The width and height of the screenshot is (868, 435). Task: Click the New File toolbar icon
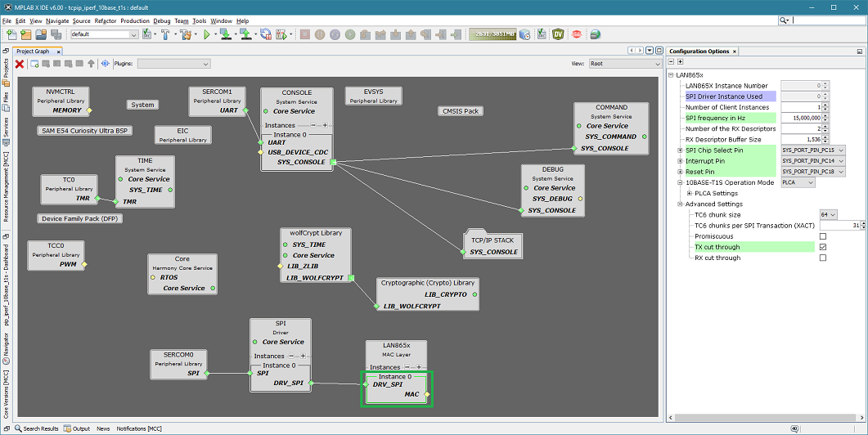point(11,34)
